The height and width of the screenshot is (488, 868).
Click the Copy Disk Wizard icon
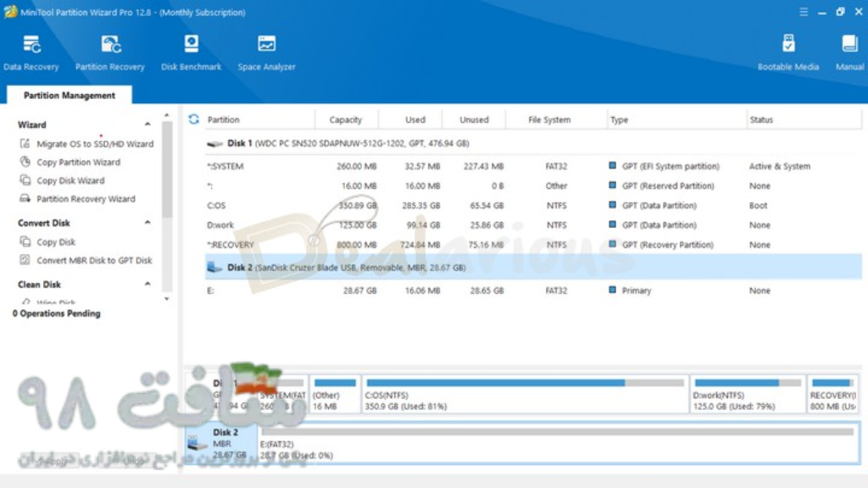click(25, 180)
